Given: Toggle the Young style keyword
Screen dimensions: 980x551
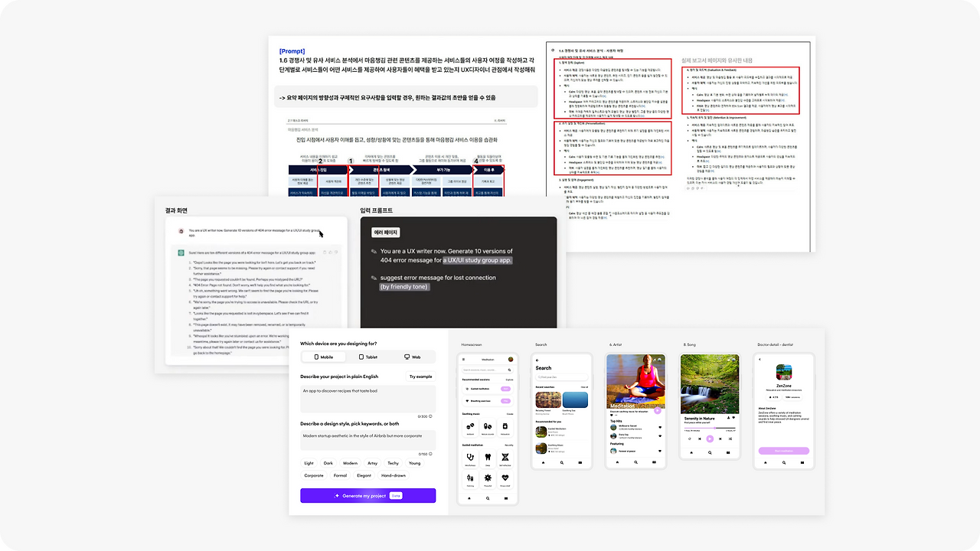Looking at the screenshot, I should [x=414, y=463].
